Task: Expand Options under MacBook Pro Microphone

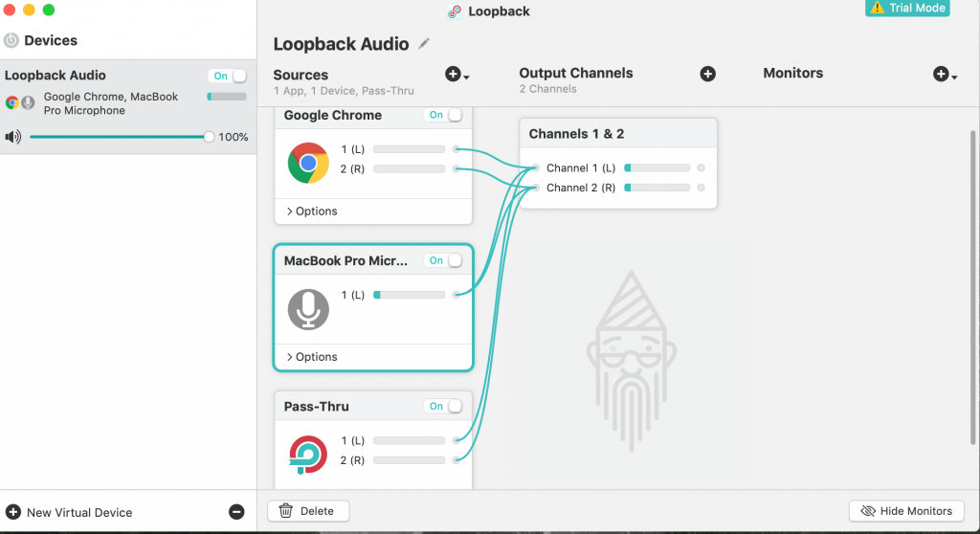Action: [312, 357]
